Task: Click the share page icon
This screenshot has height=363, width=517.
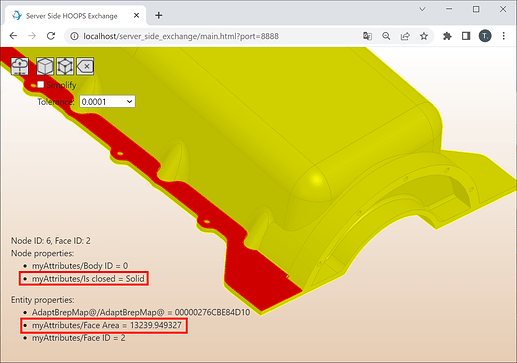Action: click(405, 36)
